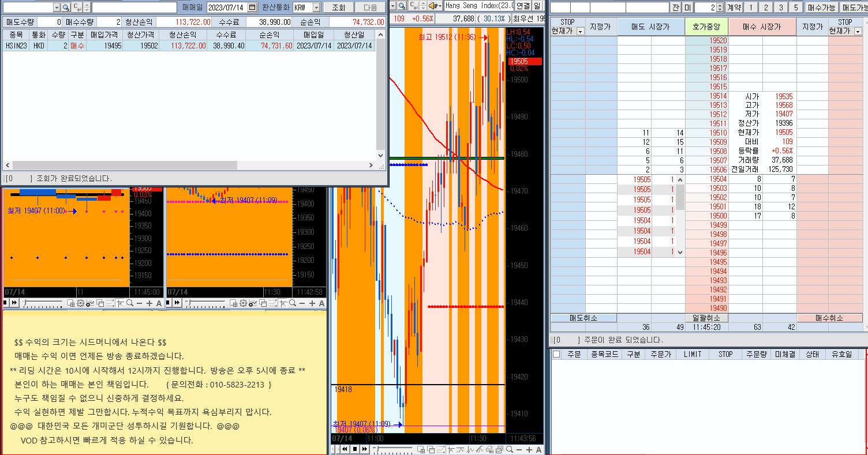The image size is (868, 455).
Task: Click the 매수취소 cancel-buy button
Action: coord(829,318)
